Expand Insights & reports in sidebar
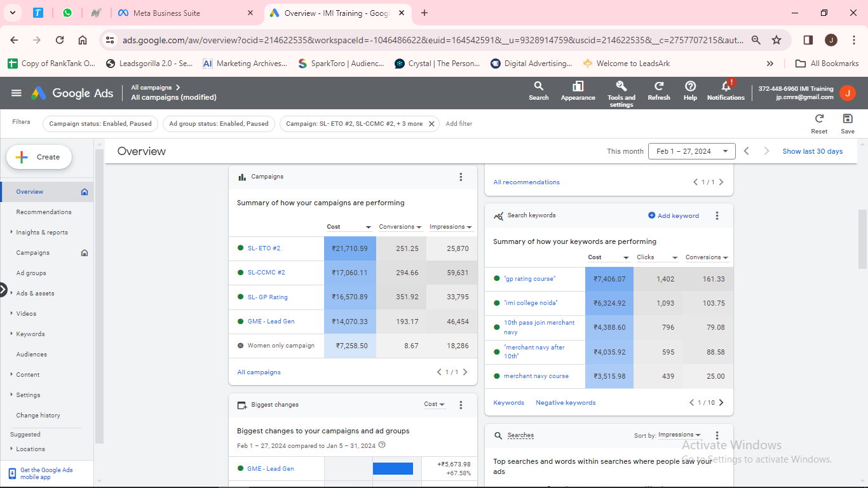This screenshot has width=868, height=488. point(42,233)
